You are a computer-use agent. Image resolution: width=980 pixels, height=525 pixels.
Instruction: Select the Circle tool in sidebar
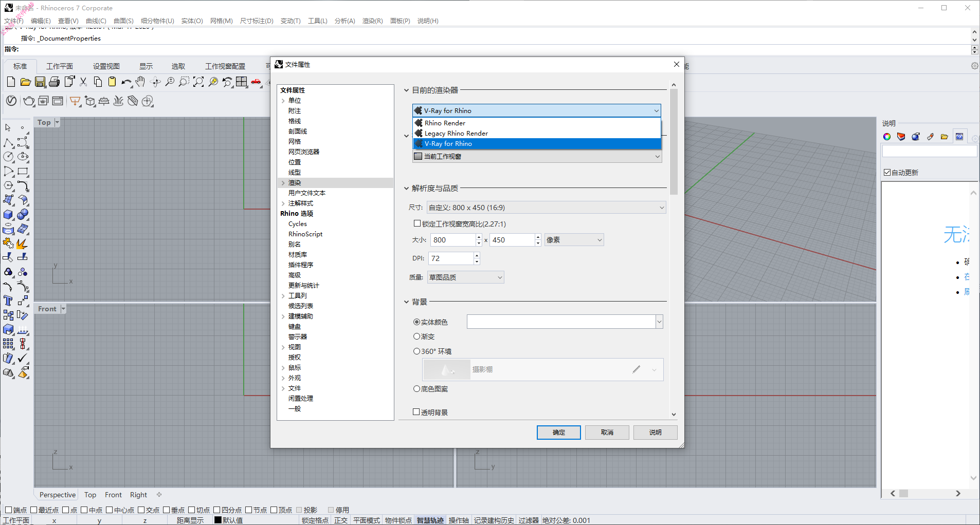point(8,157)
